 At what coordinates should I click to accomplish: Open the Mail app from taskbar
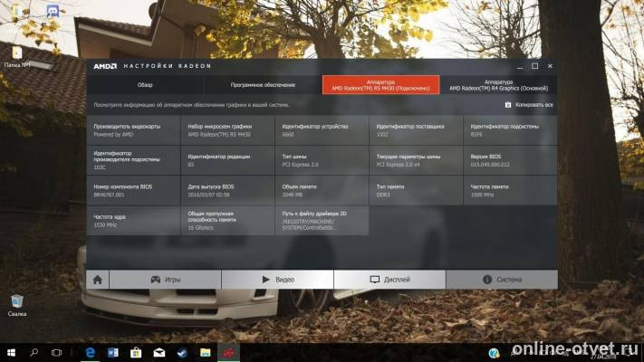tap(159, 353)
